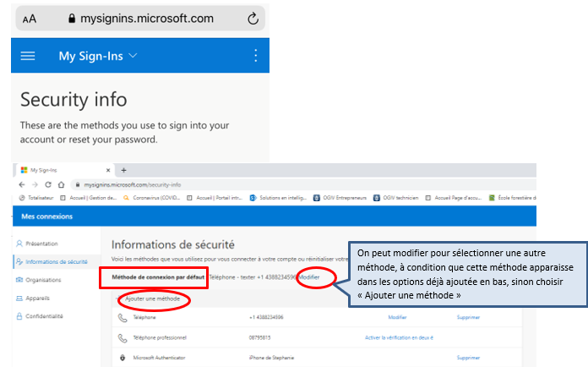Viewport: 588px width, 367px height.
Task: Select Informations de sécurité in the sidebar
Action: coord(57,262)
